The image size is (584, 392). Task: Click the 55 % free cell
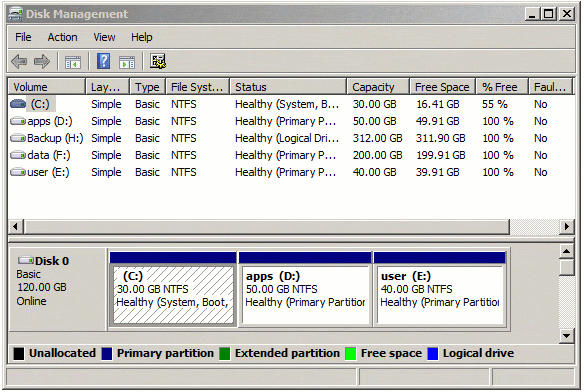tap(495, 104)
